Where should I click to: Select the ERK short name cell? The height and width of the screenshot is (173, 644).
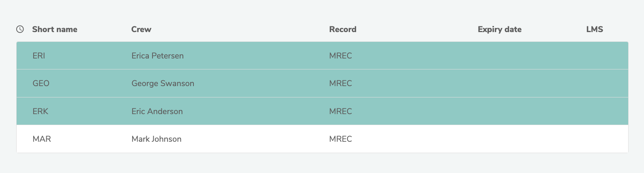[40, 111]
